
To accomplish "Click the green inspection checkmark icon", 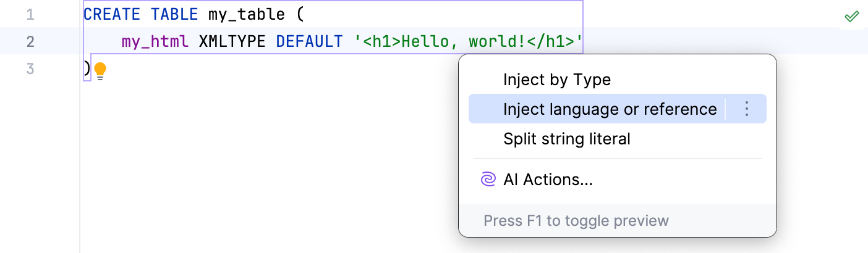I will [852, 16].
